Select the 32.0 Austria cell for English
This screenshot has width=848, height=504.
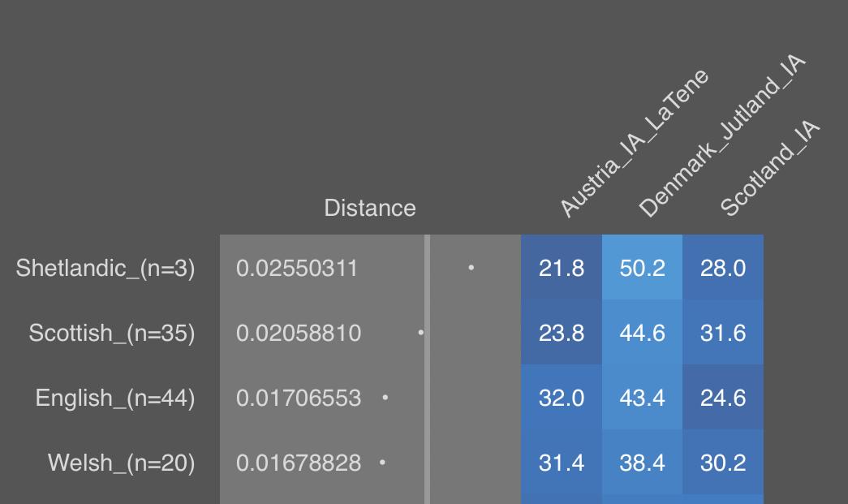point(562,398)
